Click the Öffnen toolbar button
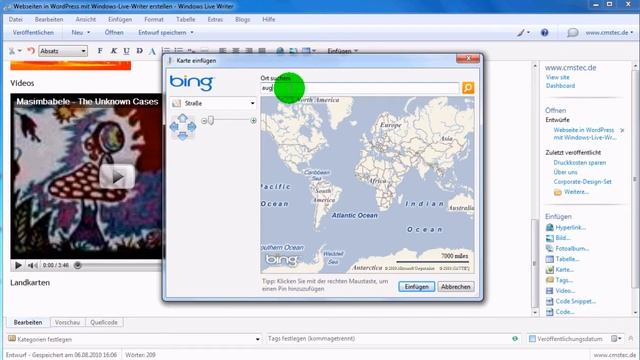Screen dimensions: 640x360 pyautogui.click(x=114, y=33)
